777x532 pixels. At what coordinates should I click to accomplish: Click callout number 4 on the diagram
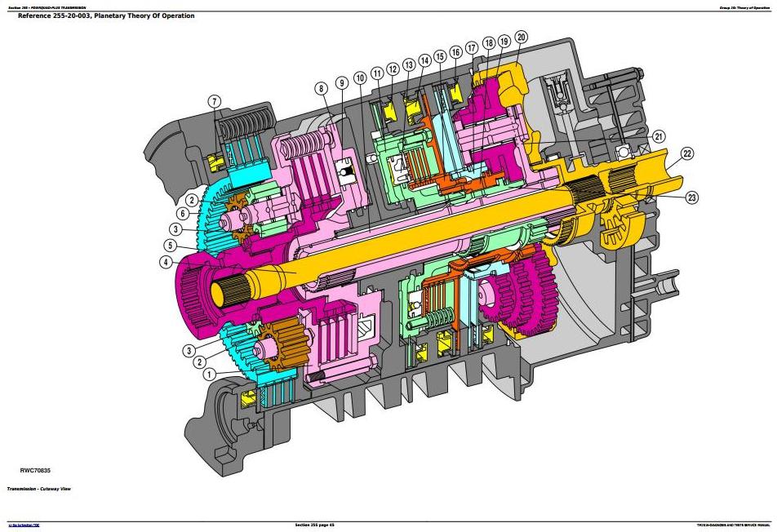pyautogui.click(x=166, y=262)
